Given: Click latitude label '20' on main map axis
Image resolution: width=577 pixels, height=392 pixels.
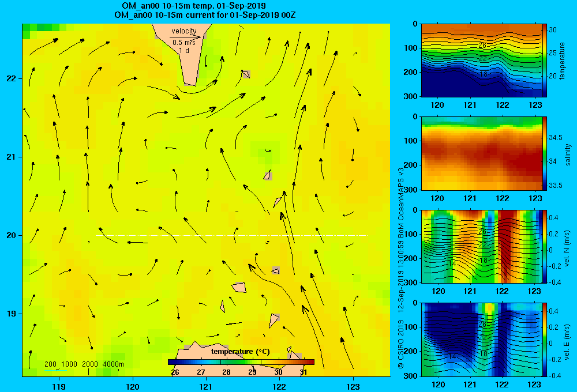Looking at the screenshot, I should pos(11,235).
